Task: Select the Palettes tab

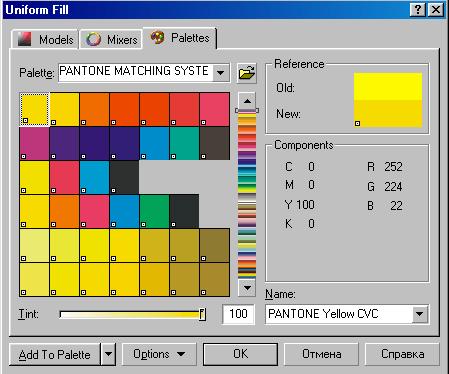Action: pos(180,38)
